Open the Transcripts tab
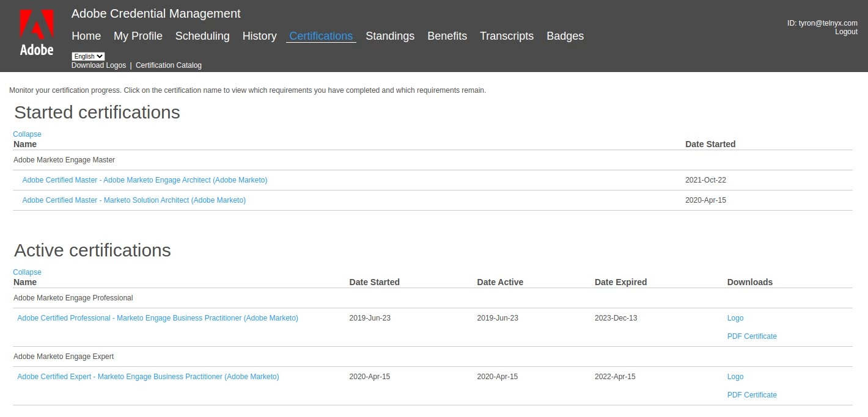The width and height of the screenshot is (868, 417). click(x=507, y=36)
